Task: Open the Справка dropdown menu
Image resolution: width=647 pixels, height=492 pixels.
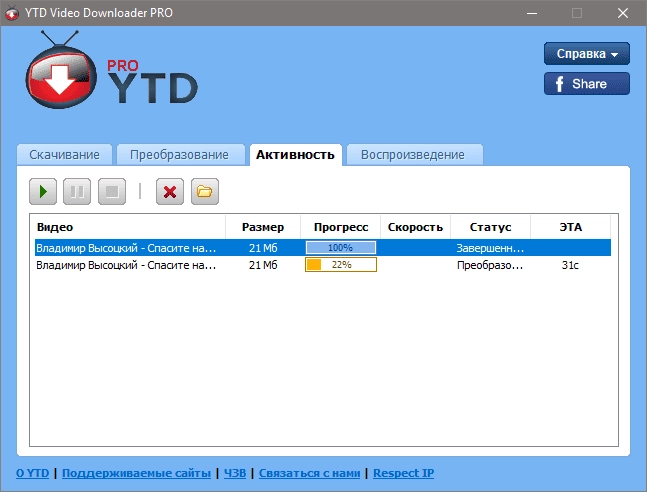Action: pyautogui.click(x=587, y=54)
